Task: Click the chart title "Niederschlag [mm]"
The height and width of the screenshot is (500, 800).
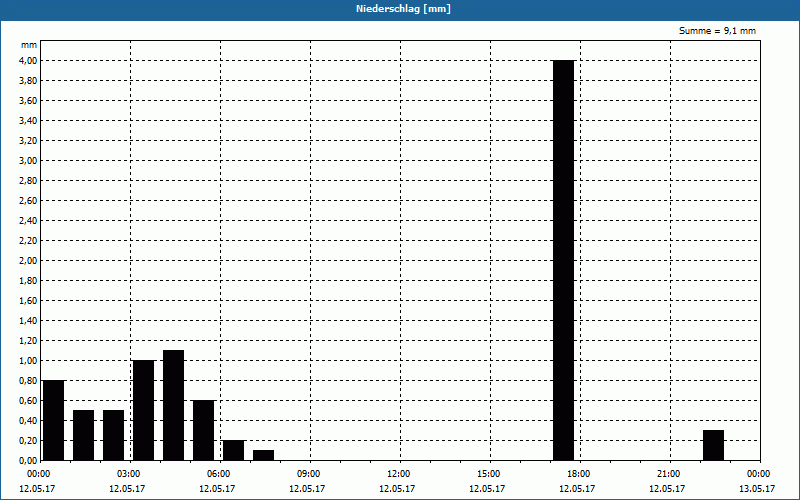Action: click(x=403, y=9)
